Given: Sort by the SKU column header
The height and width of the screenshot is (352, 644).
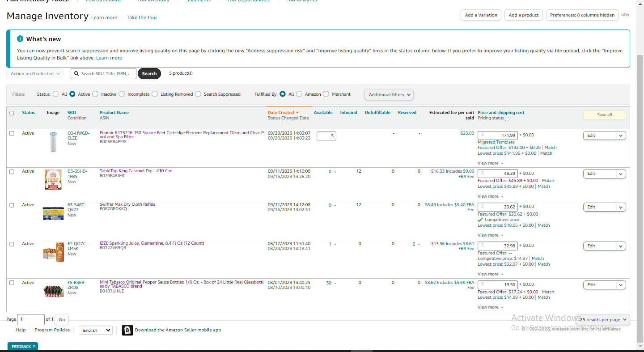Looking at the screenshot, I should 72,113.
